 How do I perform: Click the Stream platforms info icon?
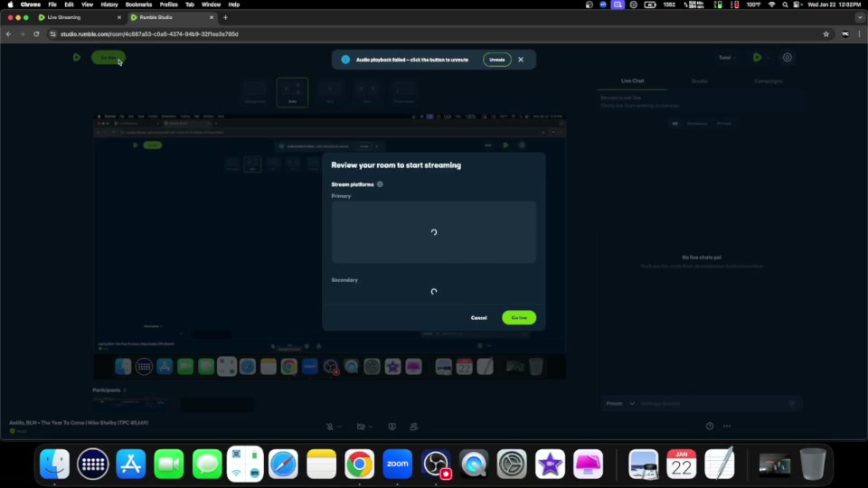380,184
